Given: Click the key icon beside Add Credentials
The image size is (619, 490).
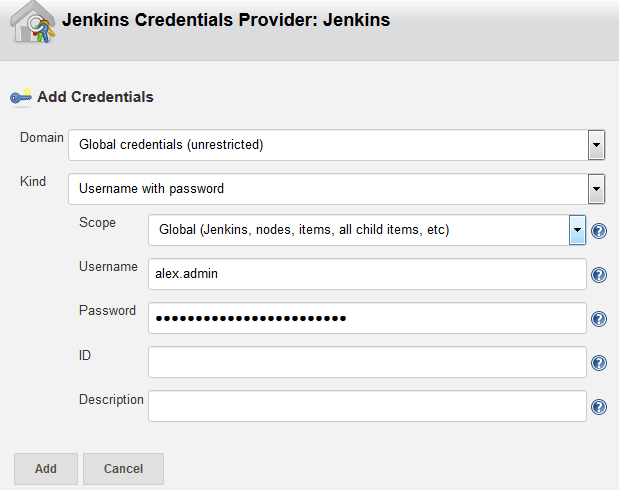Looking at the screenshot, I should [x=21, y=97].
